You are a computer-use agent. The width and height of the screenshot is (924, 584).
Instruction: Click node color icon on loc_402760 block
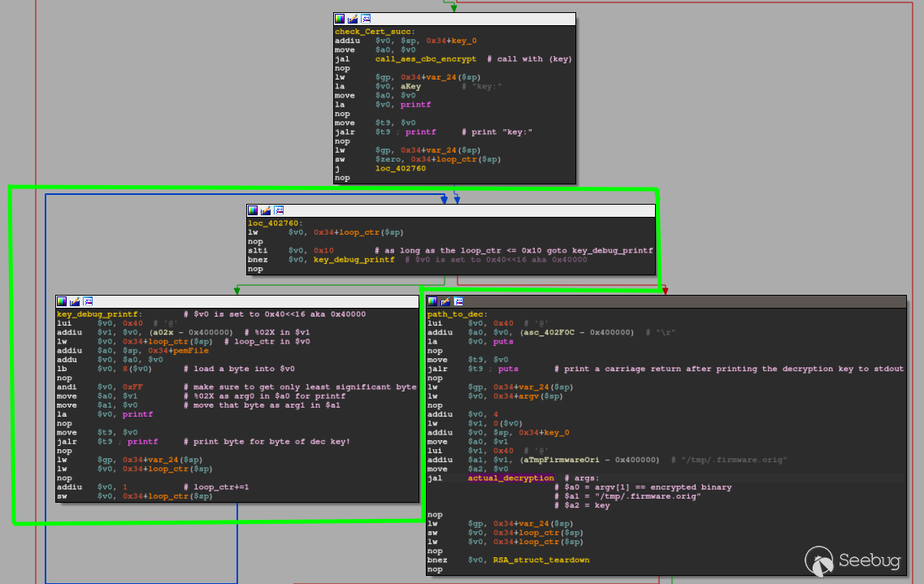[253, 210]
